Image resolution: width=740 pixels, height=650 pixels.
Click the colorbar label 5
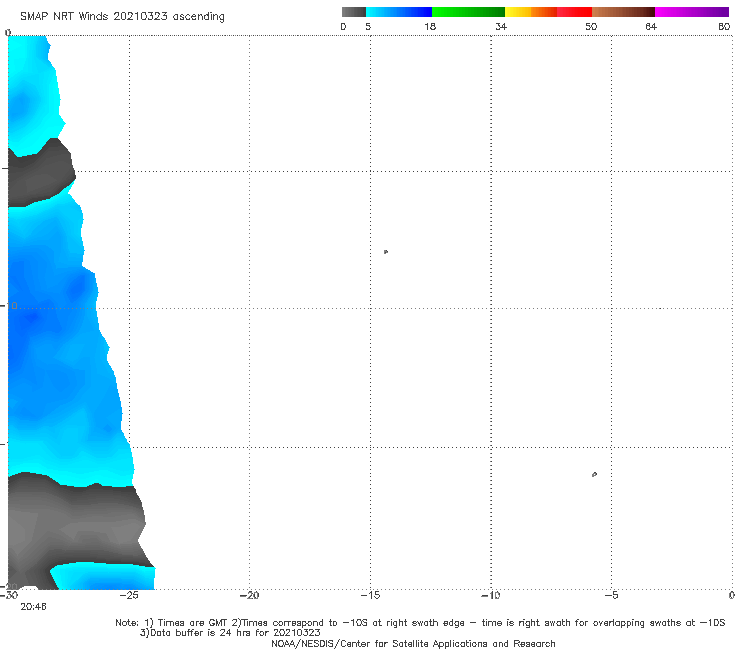[x=368, y=27]
